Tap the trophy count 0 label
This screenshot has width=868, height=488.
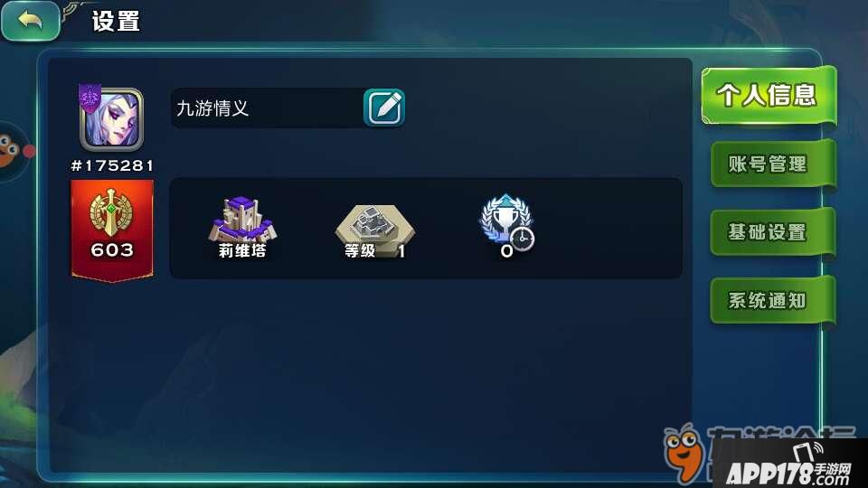point(506,252)
